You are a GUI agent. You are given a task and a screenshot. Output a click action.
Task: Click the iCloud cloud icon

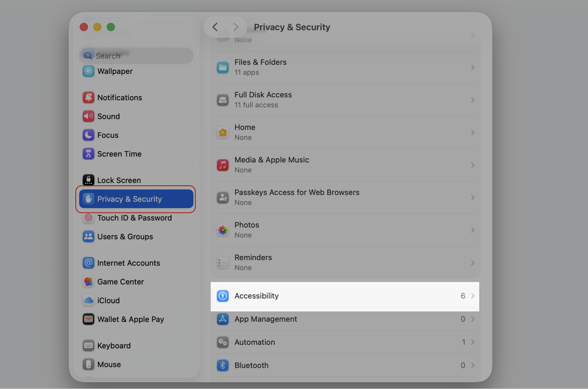point(88,300)
